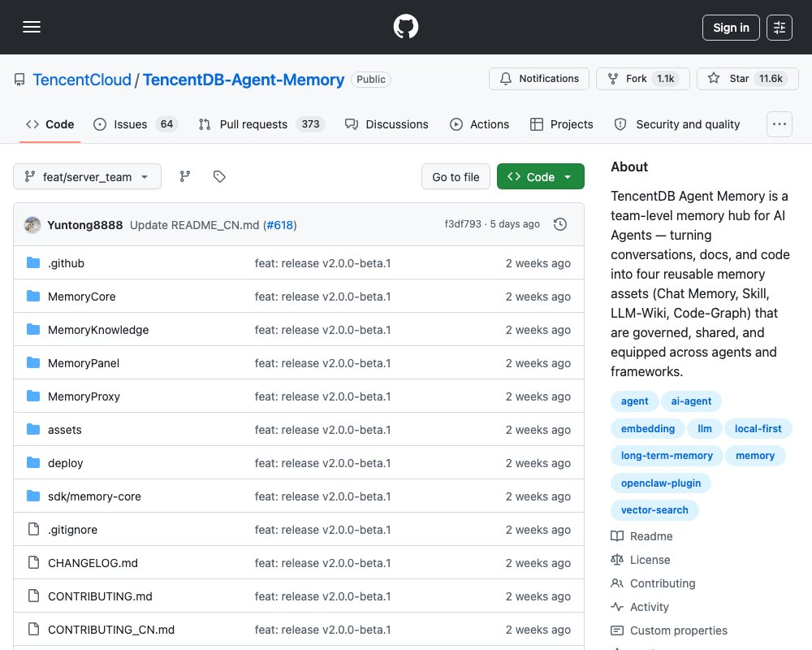Click the file icon beside .gitignore

(x=33, y=529)
